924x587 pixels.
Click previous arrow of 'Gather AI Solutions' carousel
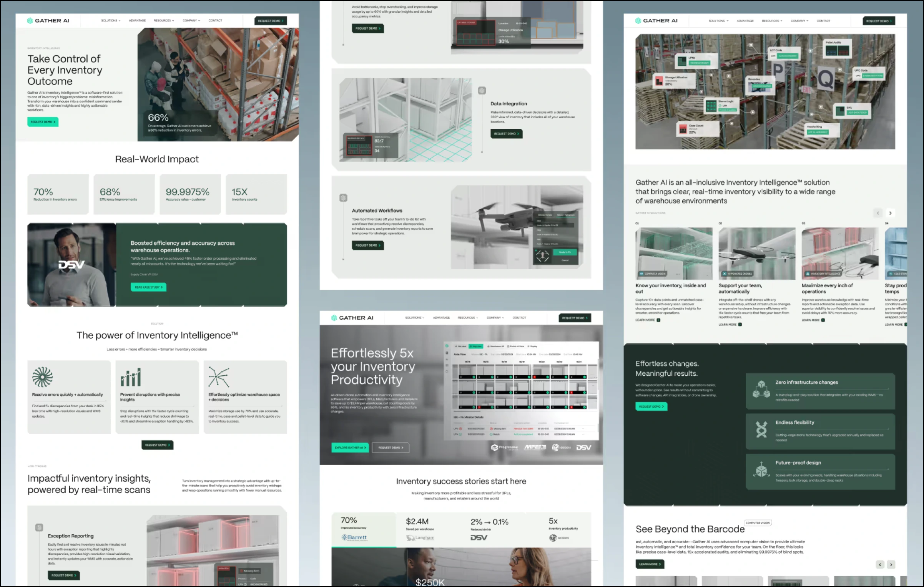click(878, 213)
